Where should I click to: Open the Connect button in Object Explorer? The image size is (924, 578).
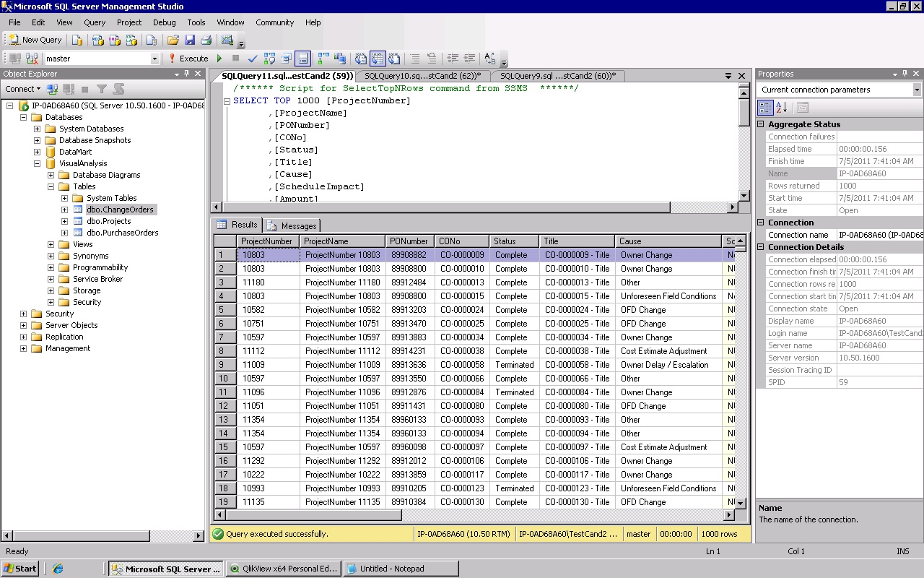[x=22, y=89]
